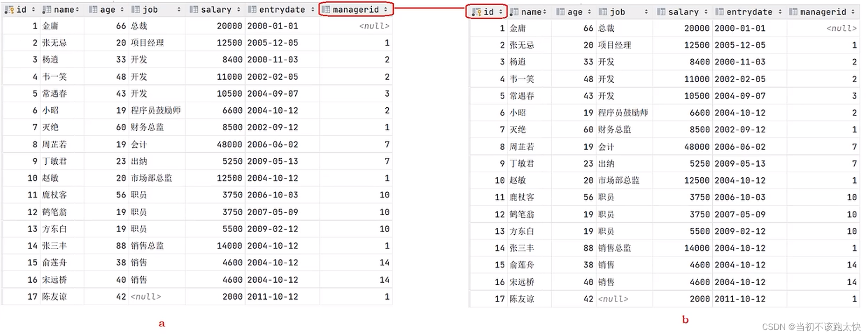Viewport: 868px width, 336px height.
Task: Select the name cell 鹿杖客 in table b
Action: pyautogui.click(x=521, y=197)
